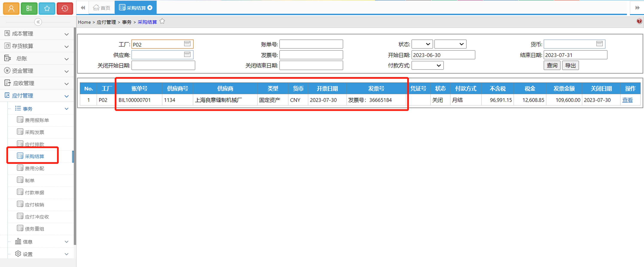Expand the 资金管理 chevron
The width and height of the screenshot is (644, 267).
(67, 71)
